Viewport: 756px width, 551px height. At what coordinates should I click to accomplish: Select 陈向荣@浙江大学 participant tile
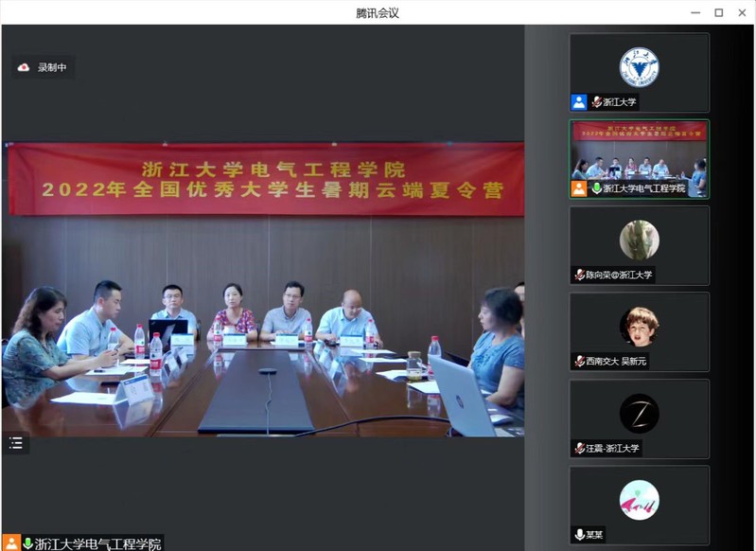639,245
